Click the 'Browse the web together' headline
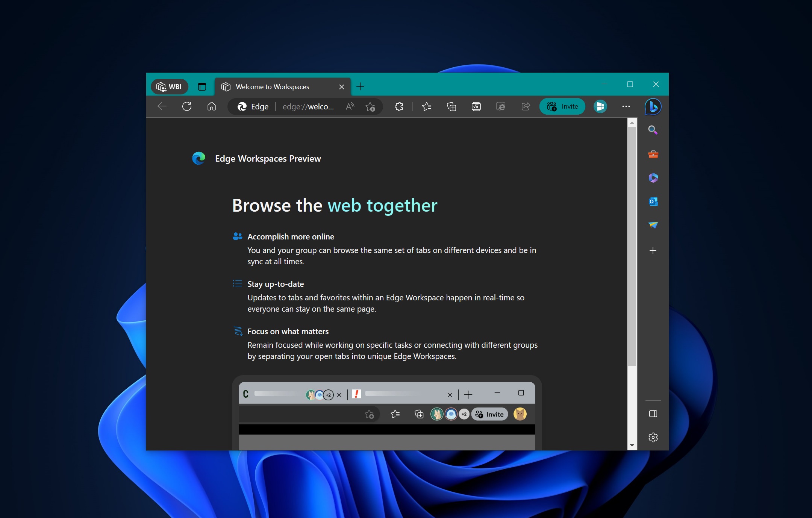The height and width of the screenshot is (518, 812). point(335,206)
